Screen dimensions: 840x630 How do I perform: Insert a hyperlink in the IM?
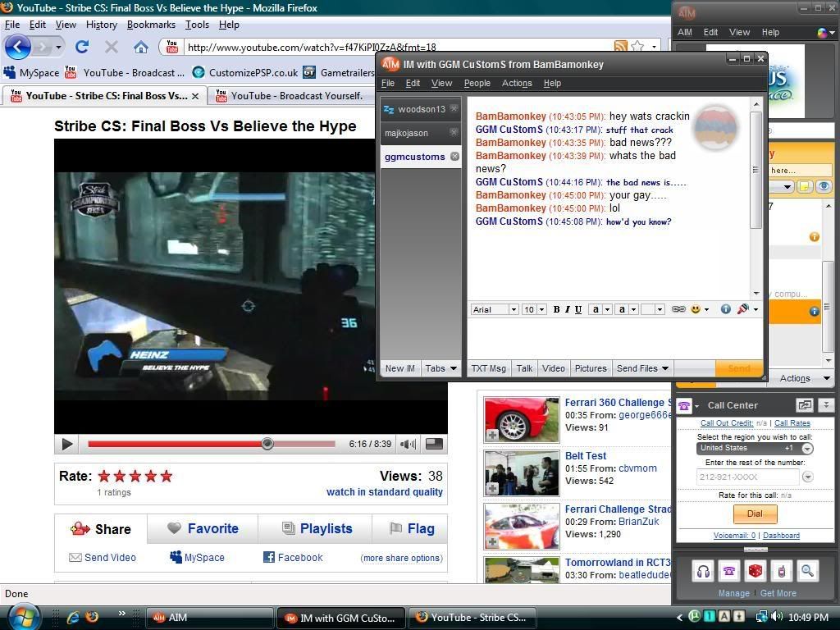pos(678,309)
